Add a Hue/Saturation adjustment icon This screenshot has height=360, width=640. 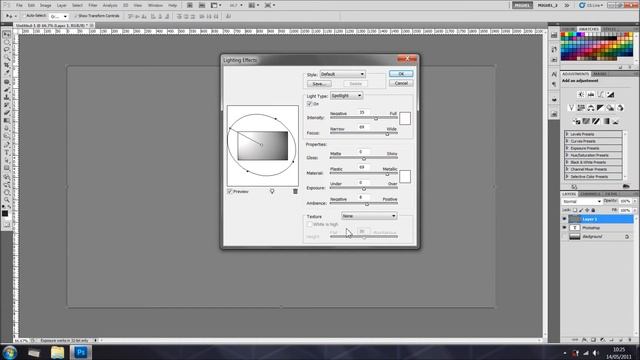[x=581, y=108]
